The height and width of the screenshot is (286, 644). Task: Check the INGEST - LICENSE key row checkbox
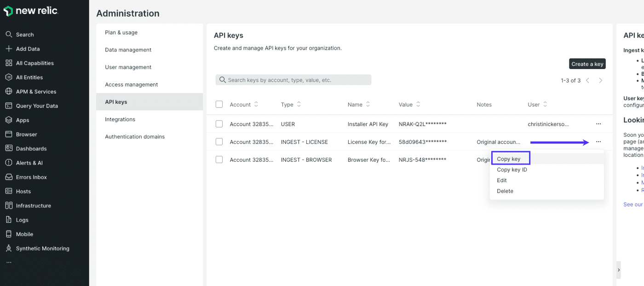219,142
